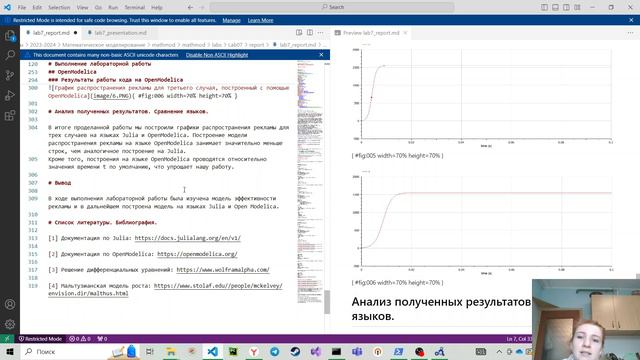Viewport: 640px width, 360px height.
Task: Open Steam from the taskbar
Action: [295, 351]
